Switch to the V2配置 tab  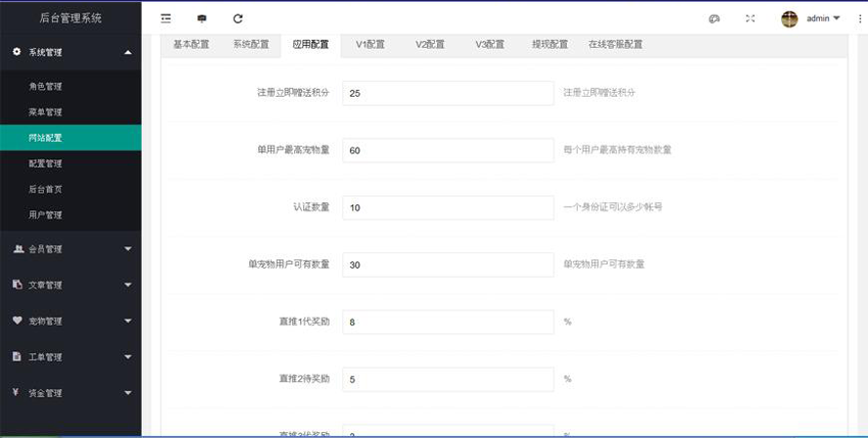point(430,44)
